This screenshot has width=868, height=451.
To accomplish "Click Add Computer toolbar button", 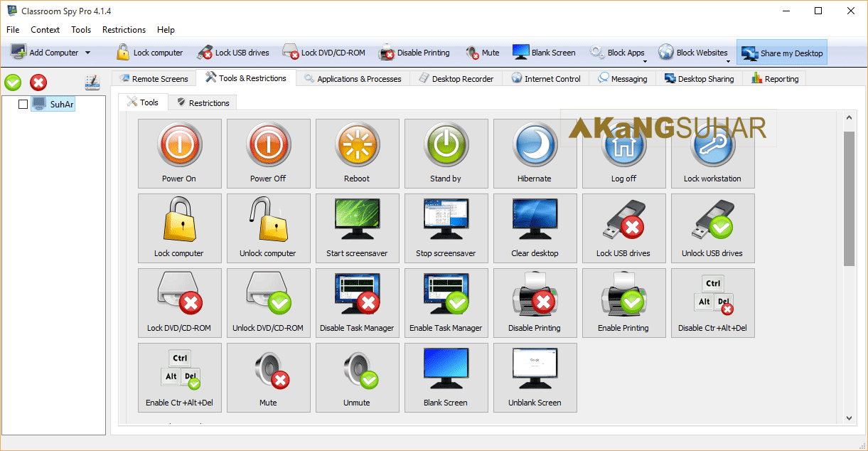I will point(44,53).
